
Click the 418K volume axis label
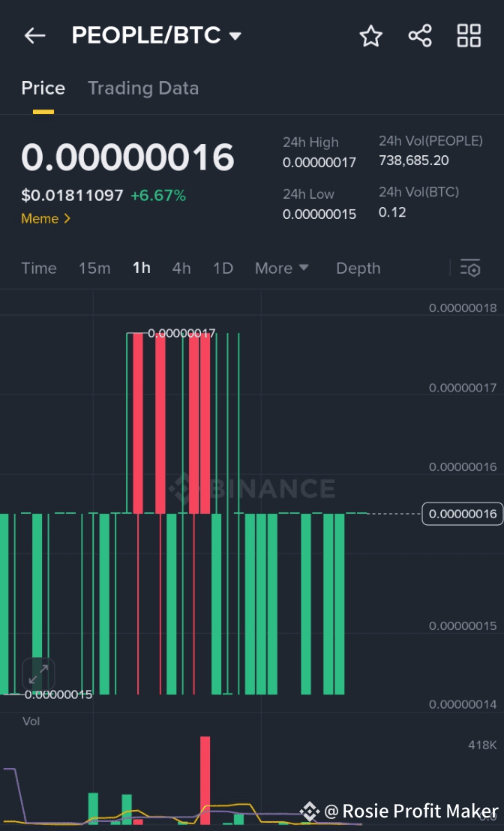[482, 745]
